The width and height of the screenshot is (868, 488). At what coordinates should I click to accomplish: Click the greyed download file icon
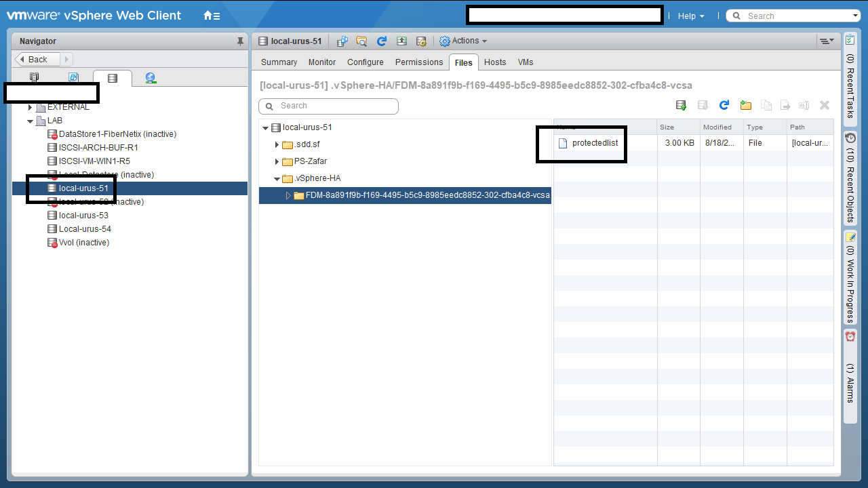[x=703, y=105]
